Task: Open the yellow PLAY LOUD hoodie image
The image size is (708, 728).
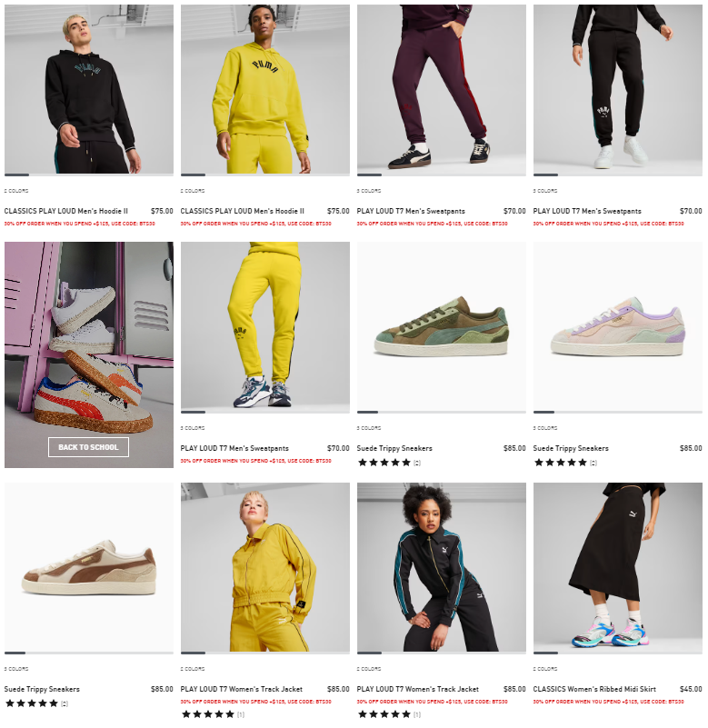Action: (265, 89)
